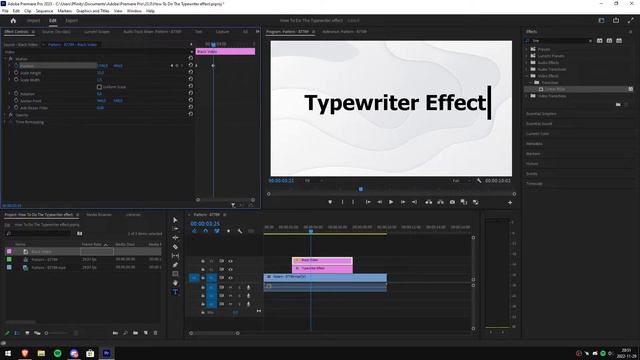
Task: Select the Selection (arrow) tool
Action: click(x=176, y=220)
